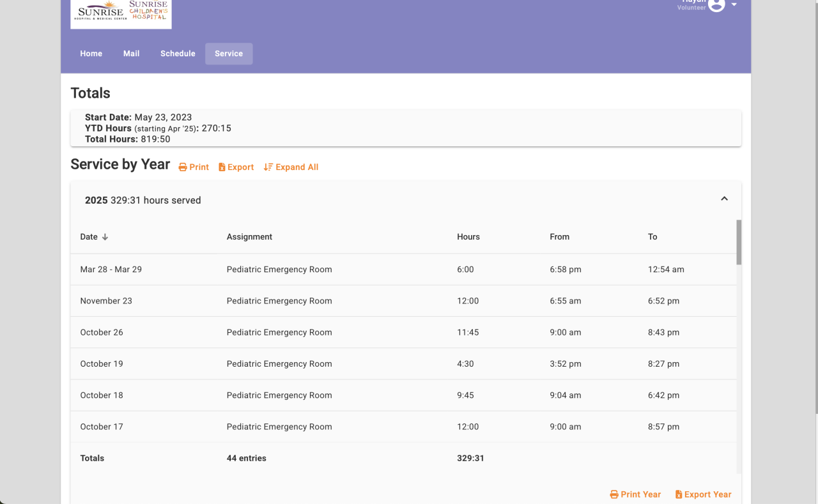This screenshot has height=504, width=818.
Task: Click the 6:58 pm start time
Action: tap(566, 270)
